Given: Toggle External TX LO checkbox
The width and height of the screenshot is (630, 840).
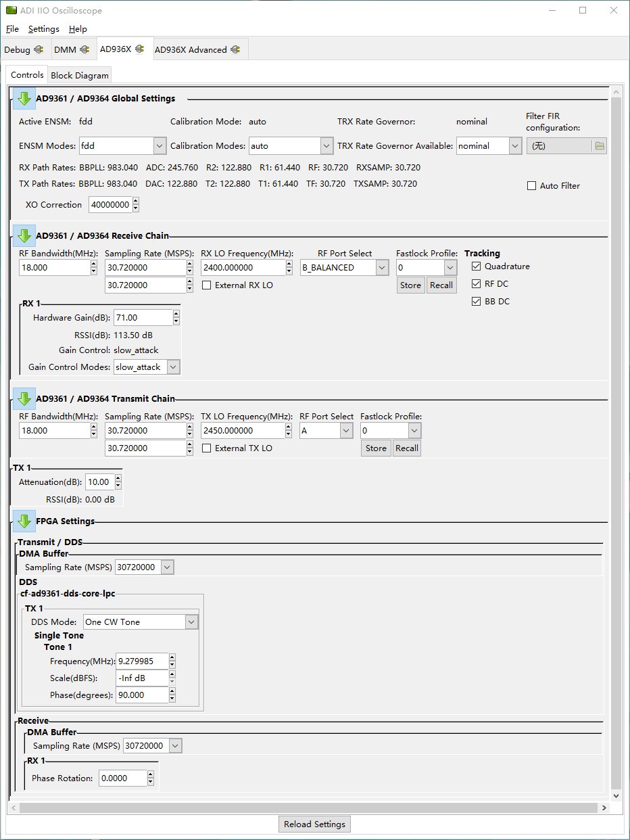Looking at the screenshot, I should tap(207, 448).
